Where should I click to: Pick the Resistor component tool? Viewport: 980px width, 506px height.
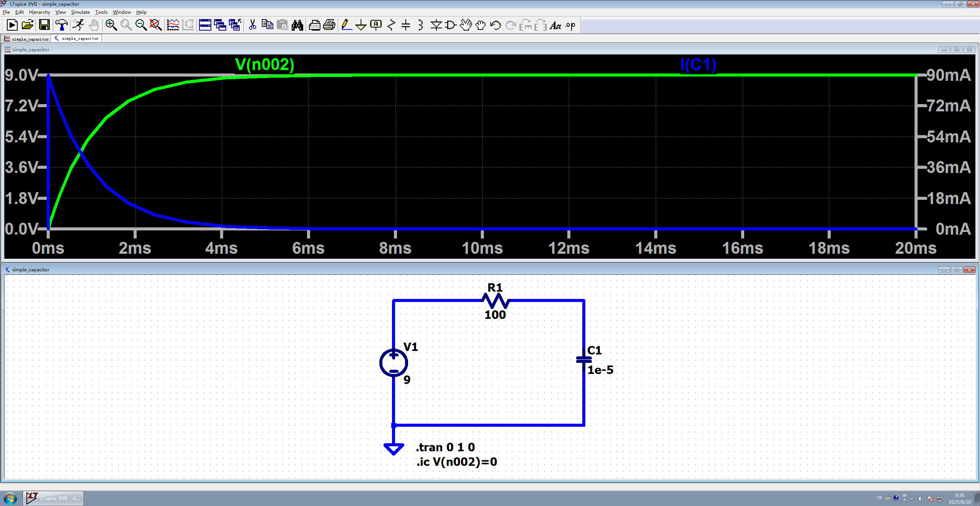tap(391, 25)
